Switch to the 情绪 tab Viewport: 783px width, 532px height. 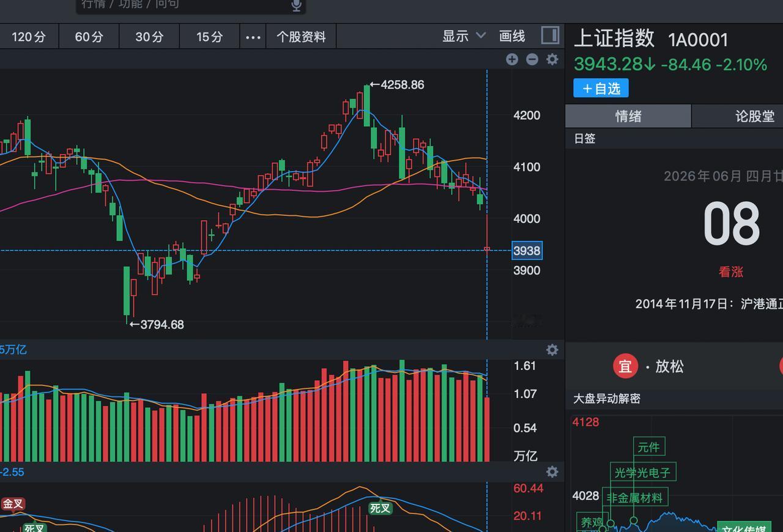point(628,116)
